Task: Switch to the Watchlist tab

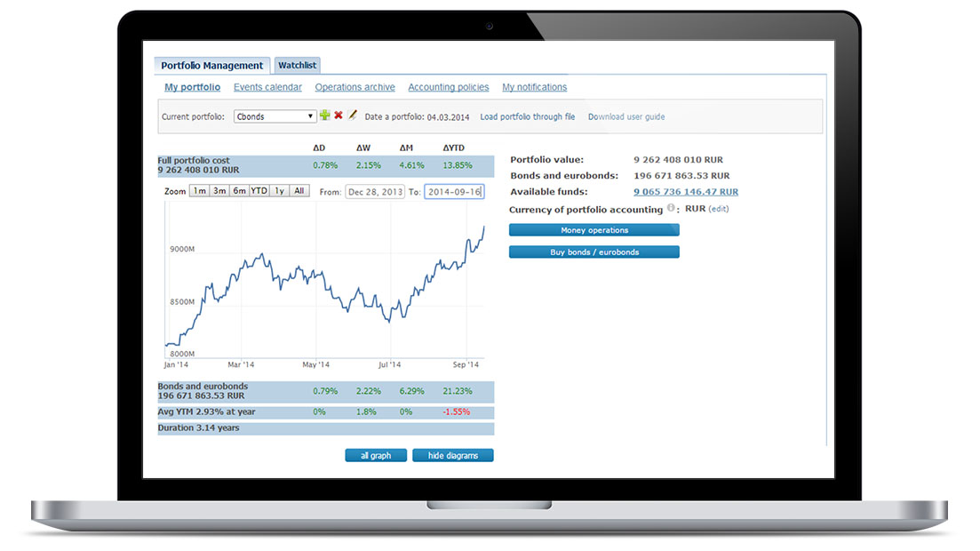Action: click(297, 65)
